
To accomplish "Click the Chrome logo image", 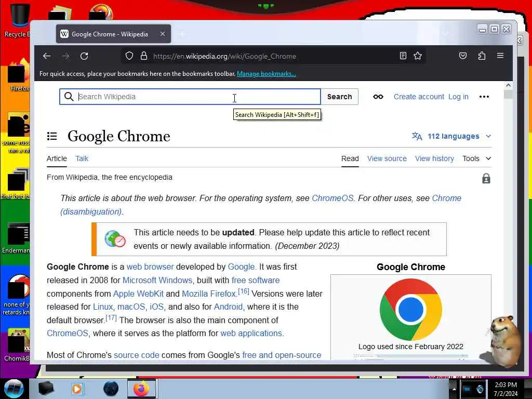I will click(x=411, y=310).
